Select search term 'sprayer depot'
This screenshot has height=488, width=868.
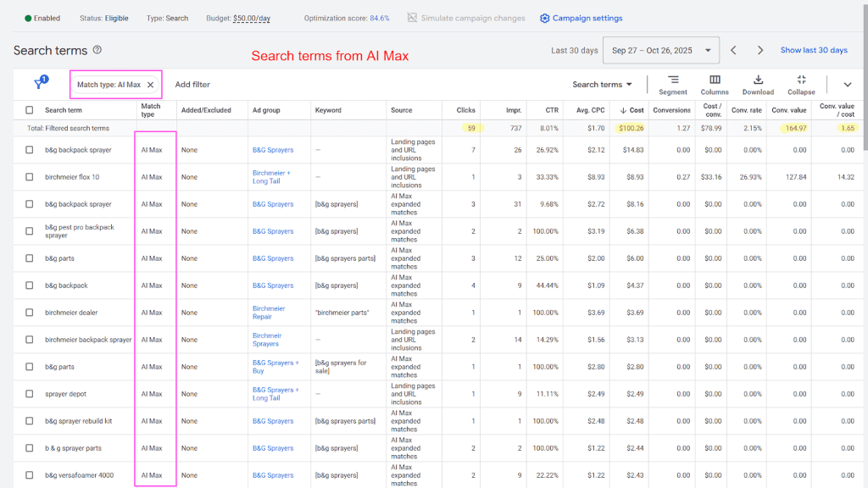tap(65, 394)
